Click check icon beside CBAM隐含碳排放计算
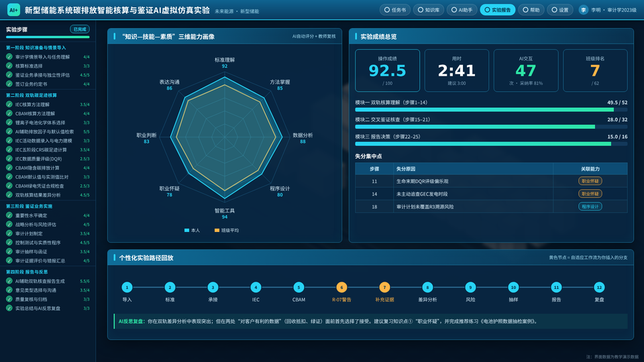 (x=9, y=168)
